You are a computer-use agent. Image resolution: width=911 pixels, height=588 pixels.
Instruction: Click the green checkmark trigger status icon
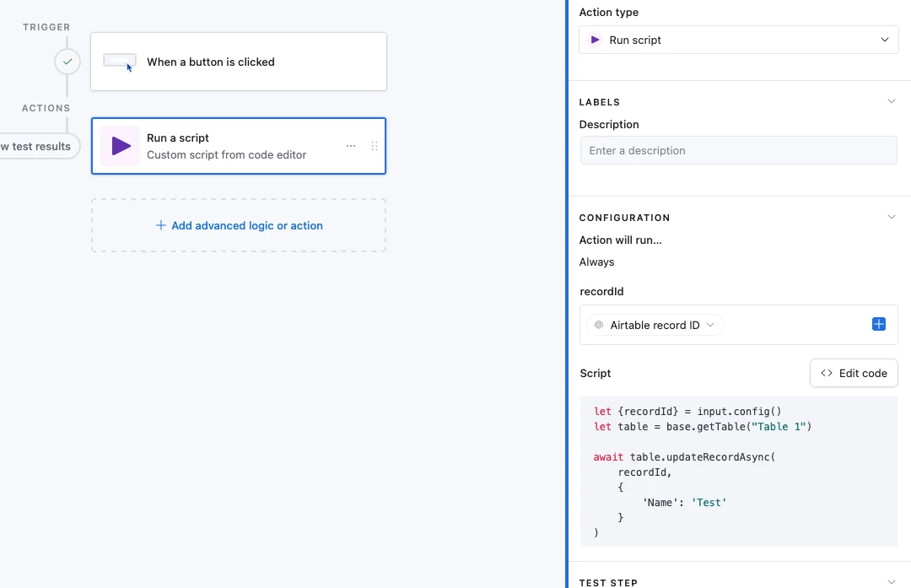(x=67, y=62)
